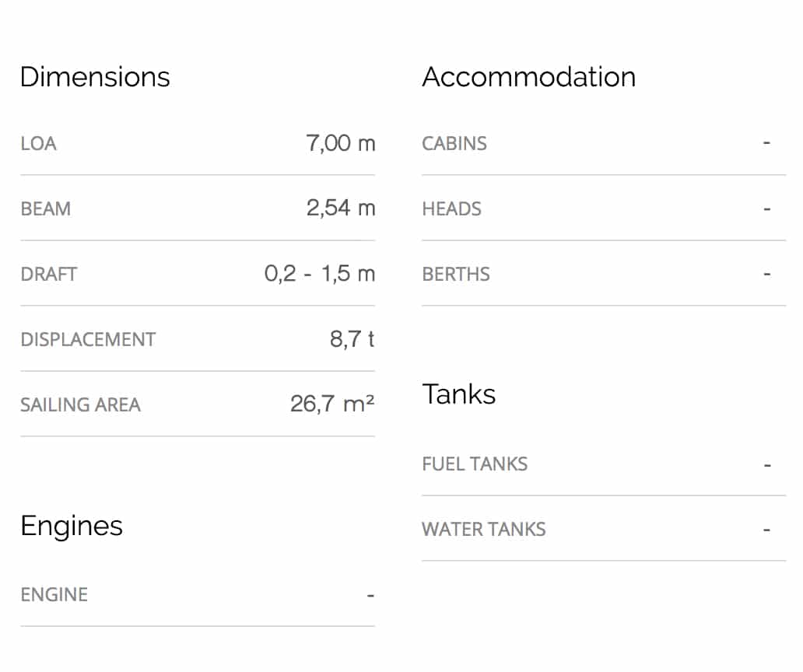The height and width of the screenshot is (672, 803).
Task: Click the Engines section heading
Action: pos(72,527)
